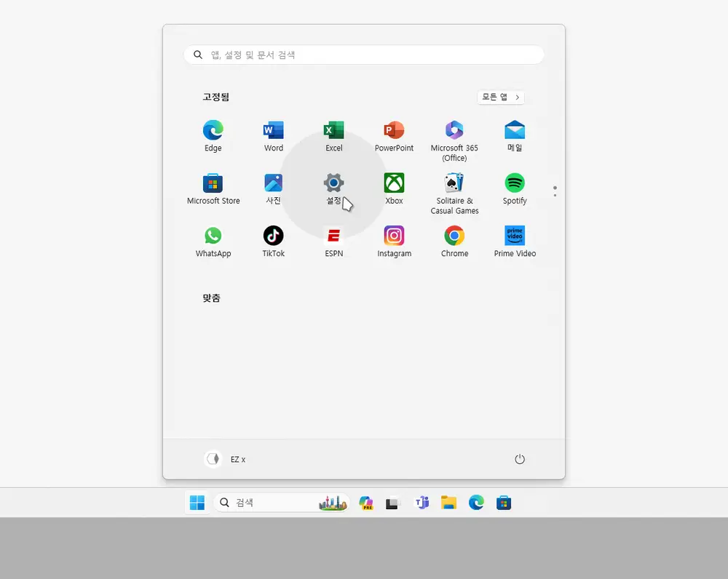The height and width of the screenshot is (579, 728).
Task: Launch Word from pinned apps
Action: 274,135
